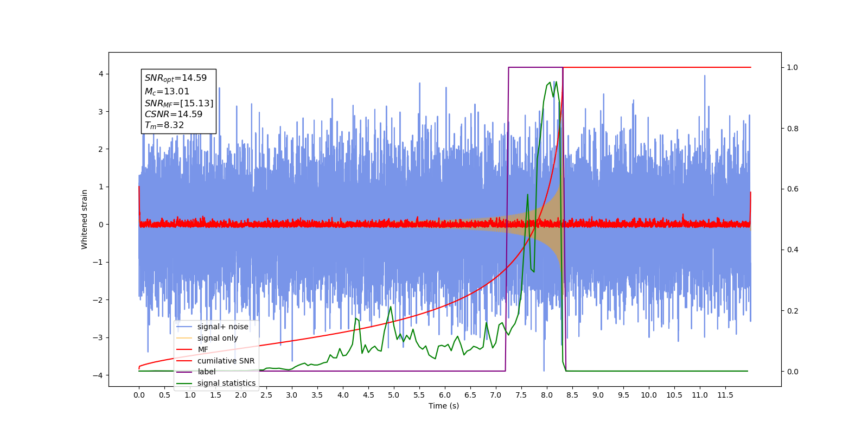Click the 'Whitened strain' y-axis label
868x434 pixels.
click(85, 219)
